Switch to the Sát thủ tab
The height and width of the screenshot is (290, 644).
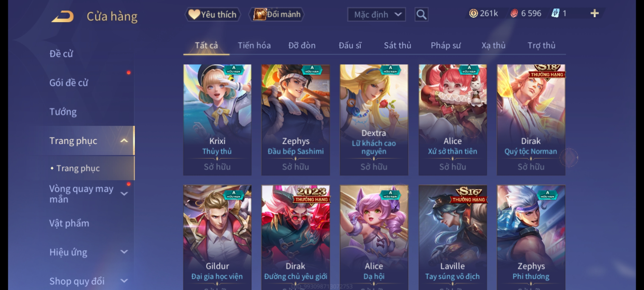(x=397, y=46)
